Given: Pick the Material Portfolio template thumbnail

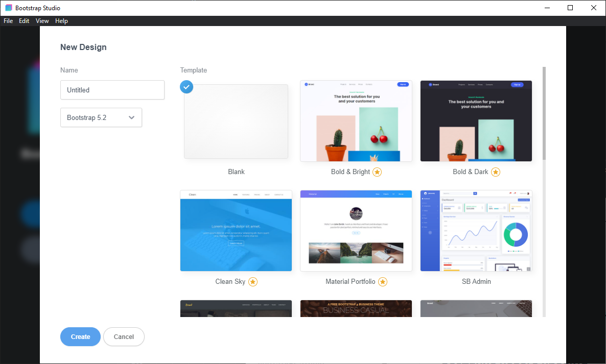Looking at the screenshot, I should 356,231.
